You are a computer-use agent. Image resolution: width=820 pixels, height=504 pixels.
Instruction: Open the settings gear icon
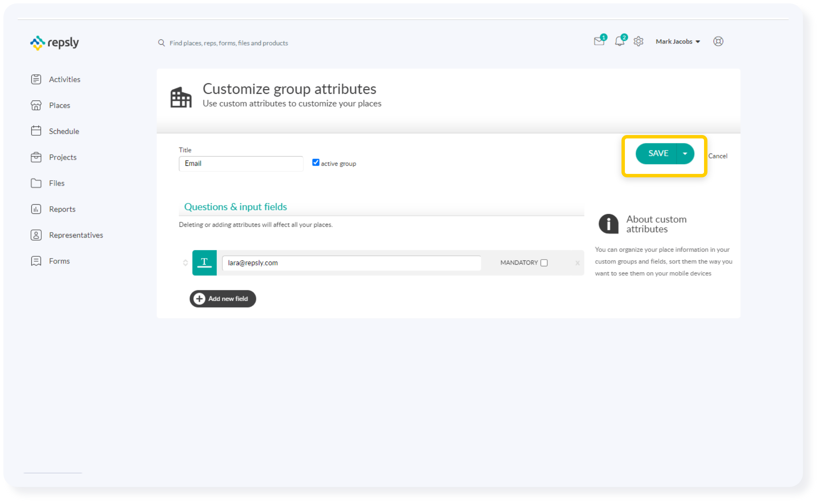639,41
